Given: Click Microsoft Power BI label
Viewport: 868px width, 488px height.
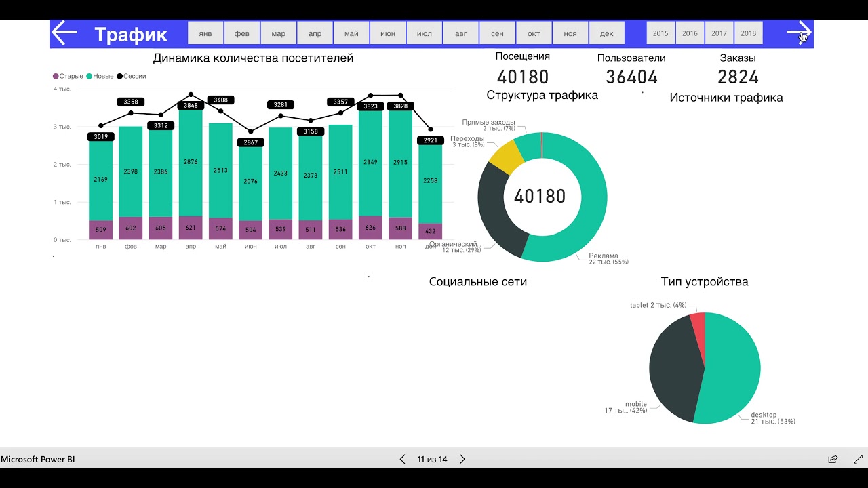Looking at the screenshot, I should 38,460.
